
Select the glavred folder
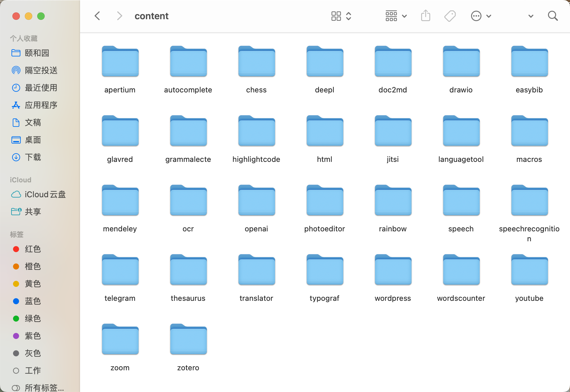coord(120,131)
